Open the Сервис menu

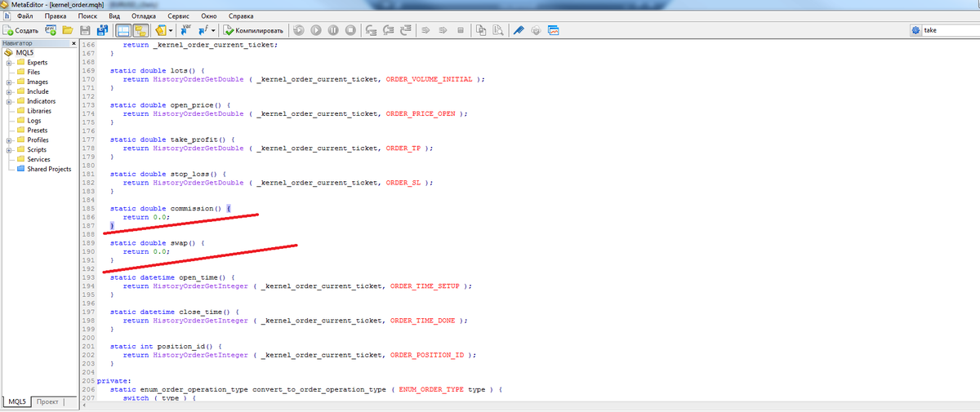[x=180, y=16]
